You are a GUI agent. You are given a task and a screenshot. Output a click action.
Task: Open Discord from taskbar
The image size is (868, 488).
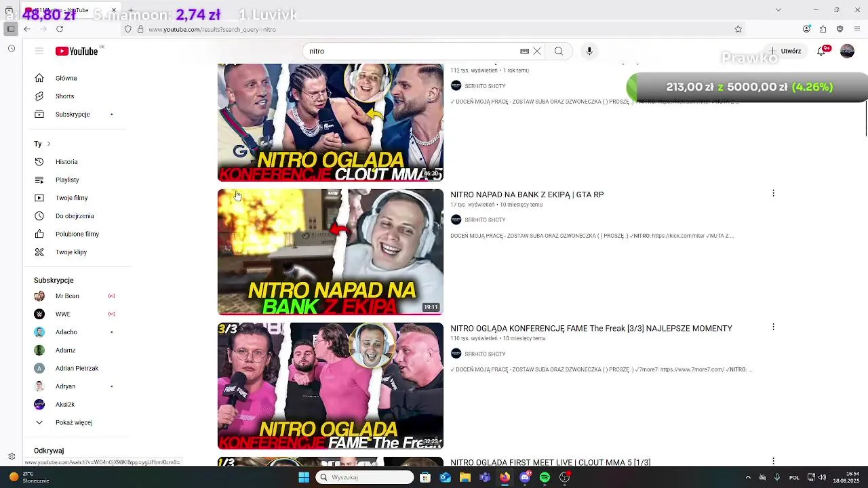click(x=525, y=477)
